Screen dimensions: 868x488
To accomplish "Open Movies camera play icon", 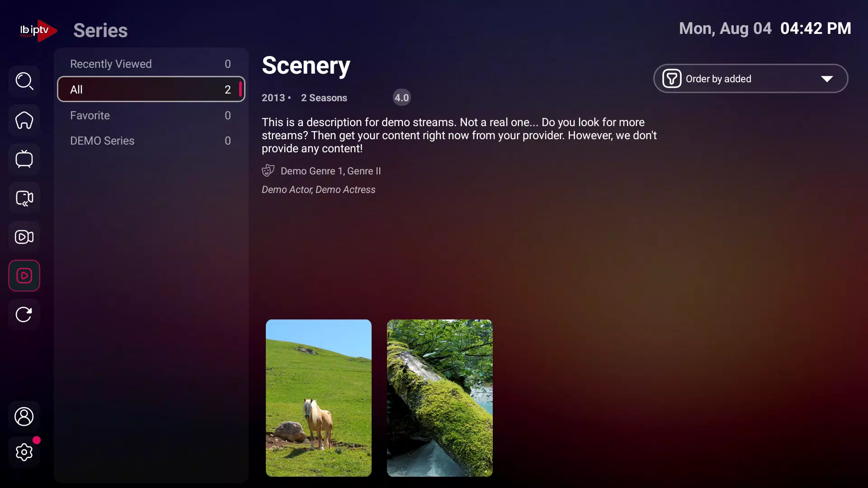I will click(x=24, y=237).
